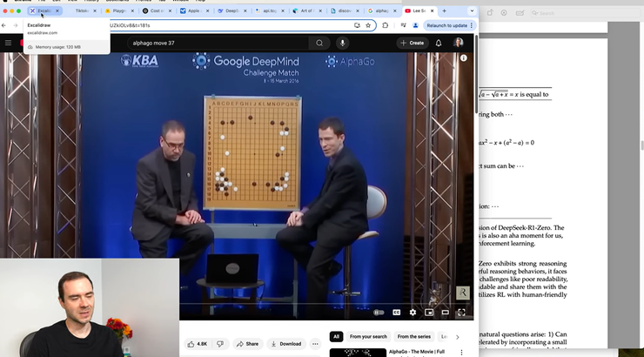Like the video with 4.8K likes
Image resolution: width=644 pixels, height=357 pixels.
198,344
